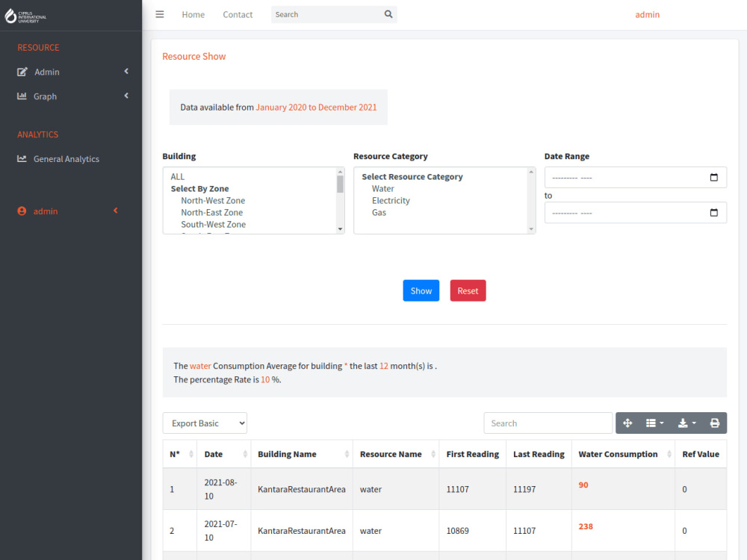Open the Home nav link

coord(193,15)
